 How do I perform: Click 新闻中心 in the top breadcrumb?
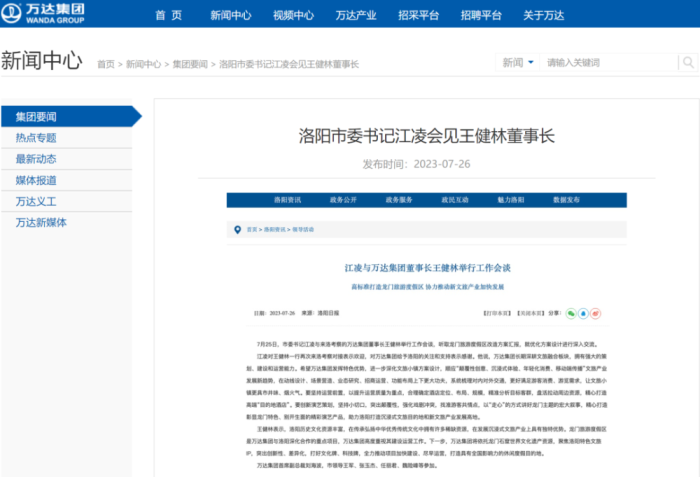[143, 64]
